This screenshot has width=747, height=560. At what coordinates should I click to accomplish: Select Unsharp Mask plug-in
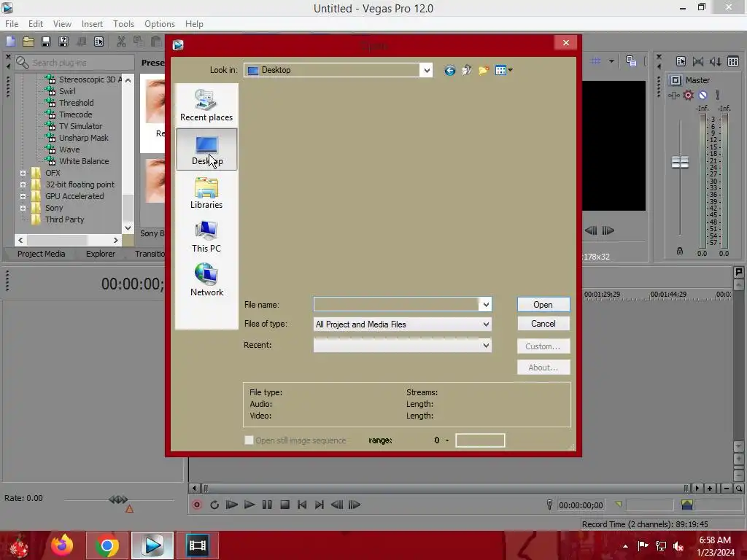point(83,138)
